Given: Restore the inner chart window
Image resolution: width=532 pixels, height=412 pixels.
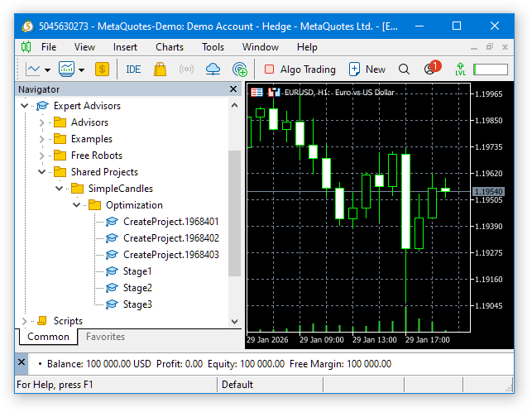Looking at the screenshot, I should click(489, 47).
